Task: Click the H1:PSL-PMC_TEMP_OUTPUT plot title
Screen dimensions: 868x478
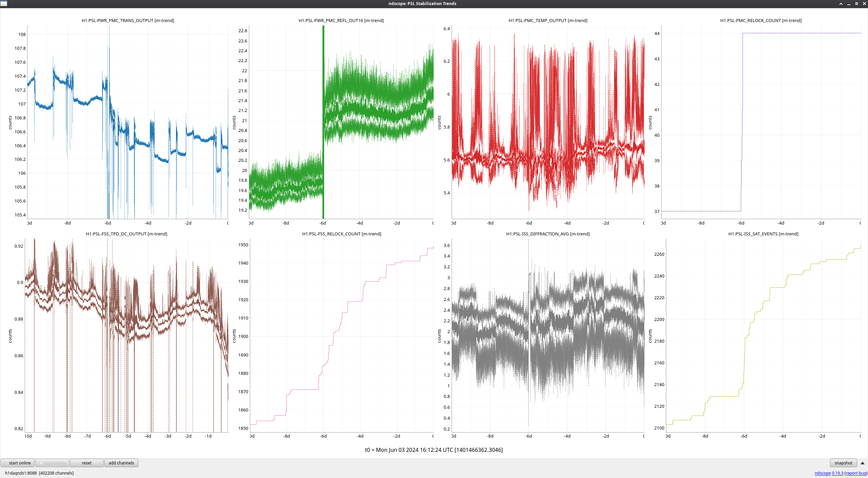Action: pyautogui.click(x=548, y=20)
